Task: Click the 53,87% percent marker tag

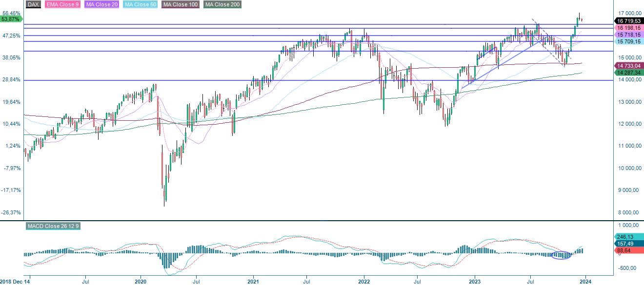Action: tap(11, 19)
